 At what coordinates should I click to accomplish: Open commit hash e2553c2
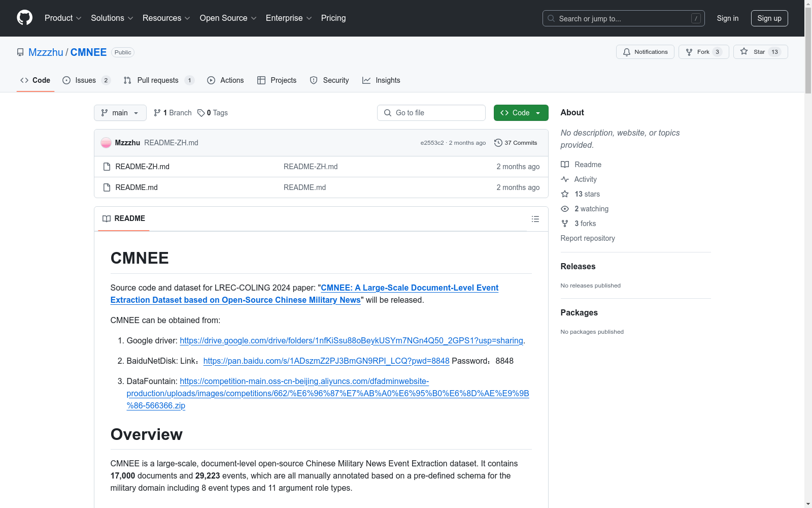pos(432,143)
